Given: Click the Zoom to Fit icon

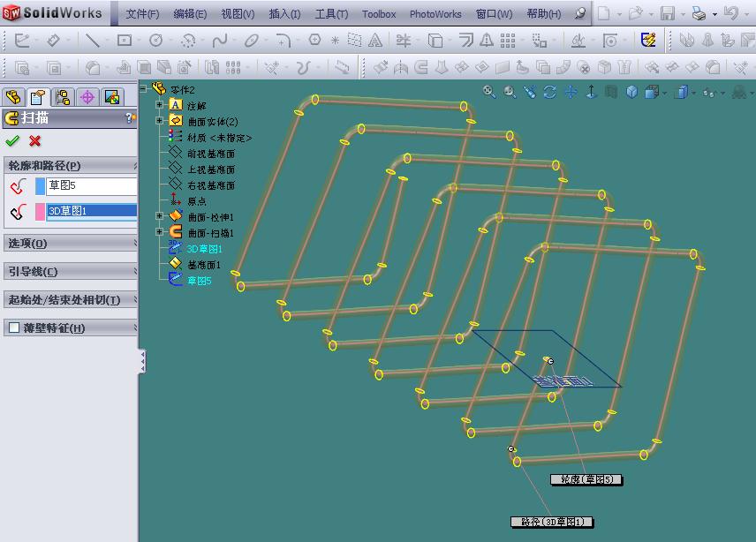Looking at the screenshot, I should coord(489,91).
